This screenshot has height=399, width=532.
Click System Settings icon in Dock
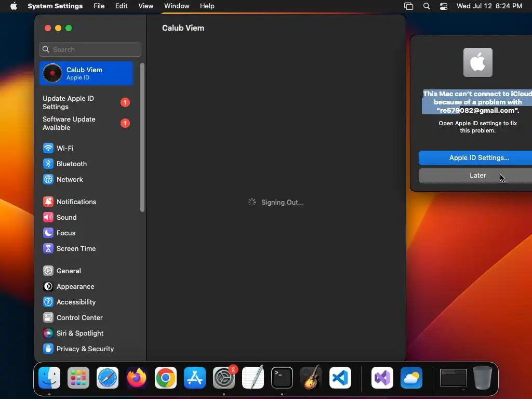coord(224,378)
